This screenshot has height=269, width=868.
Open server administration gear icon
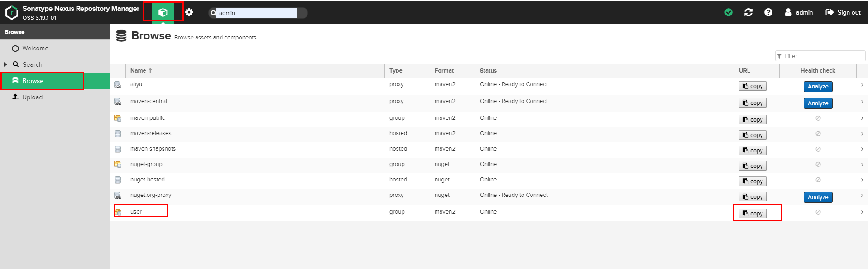pyautogui.click(x=189, y=12)
